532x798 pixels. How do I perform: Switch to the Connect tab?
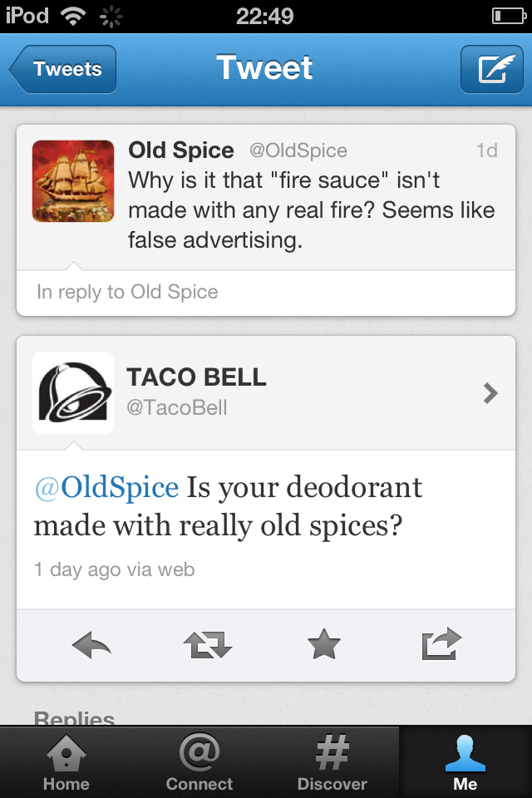click(199, 763)
